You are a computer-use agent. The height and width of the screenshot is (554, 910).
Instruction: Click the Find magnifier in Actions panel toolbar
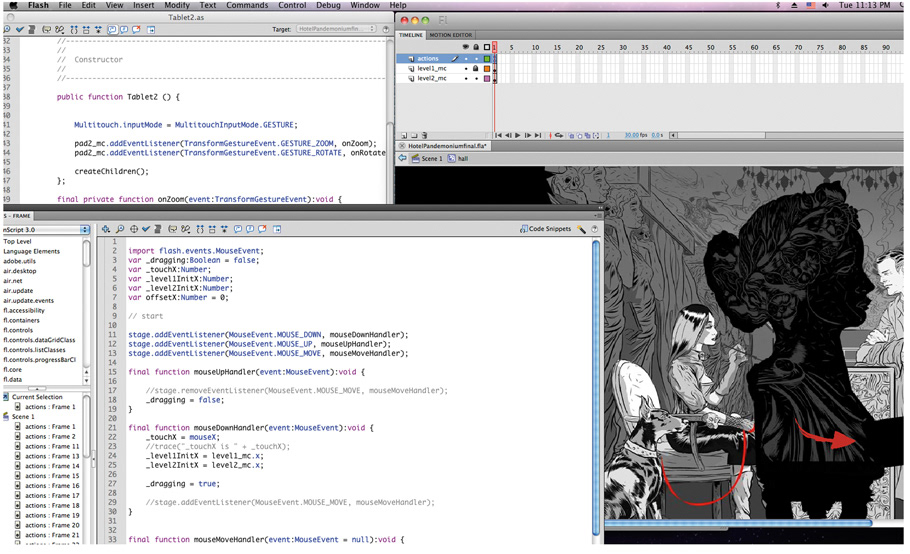click(120, 229)
